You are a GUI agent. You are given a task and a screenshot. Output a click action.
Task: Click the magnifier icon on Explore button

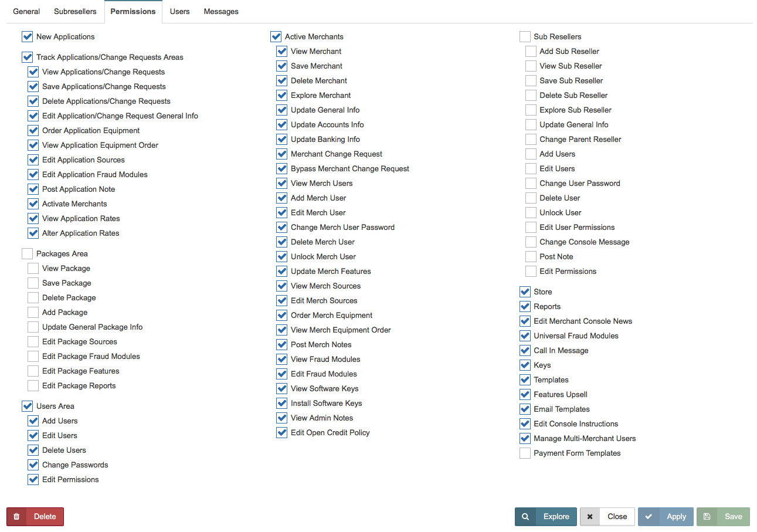pos(525,517)
